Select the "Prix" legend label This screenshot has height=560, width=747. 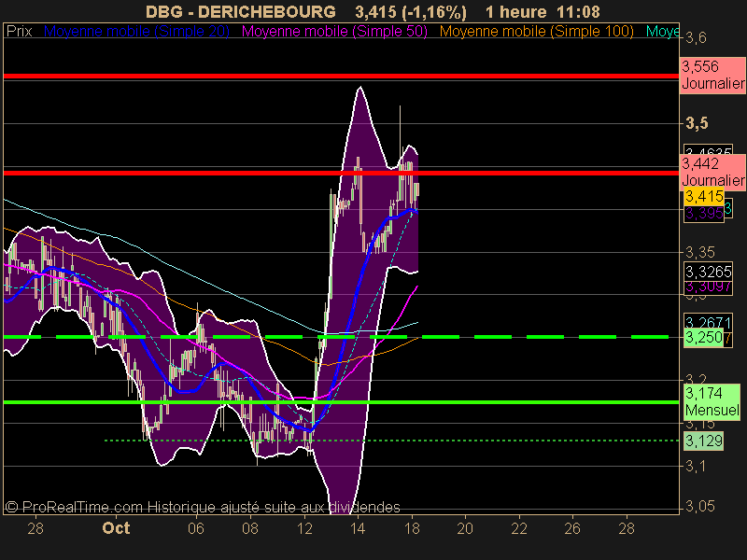pyautogui.click(x=19, y=32)
